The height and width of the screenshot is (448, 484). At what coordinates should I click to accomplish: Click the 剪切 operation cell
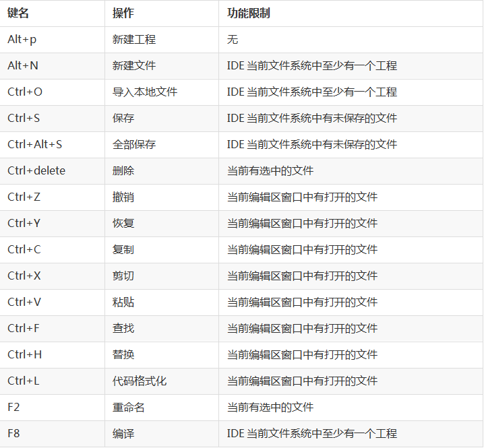click(x=162, y=276)
